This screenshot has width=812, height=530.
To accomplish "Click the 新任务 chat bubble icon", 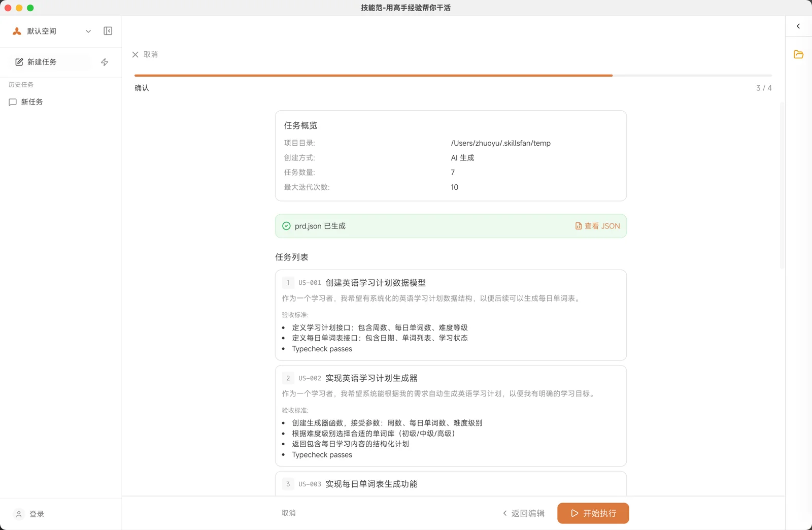I will click(13, 102).
